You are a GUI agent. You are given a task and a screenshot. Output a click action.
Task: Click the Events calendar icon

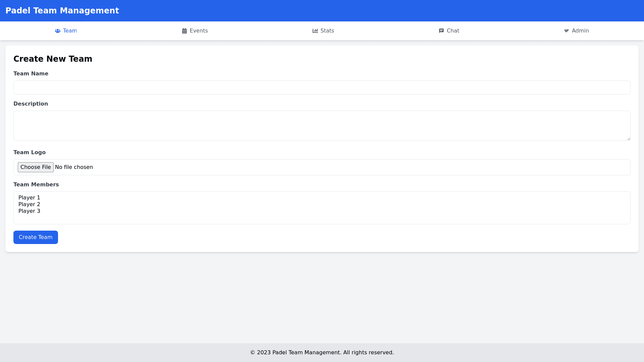tap(184, 31)
